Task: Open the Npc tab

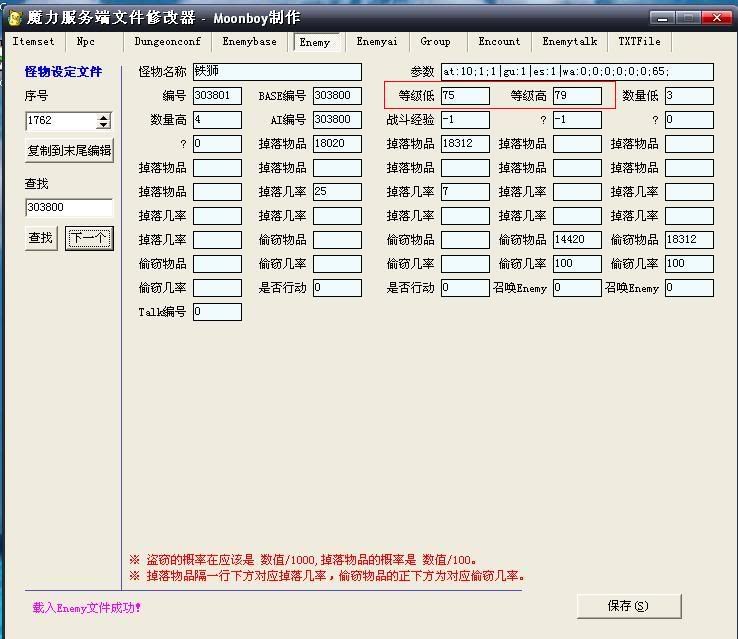Action: click(x=86, y=42)
